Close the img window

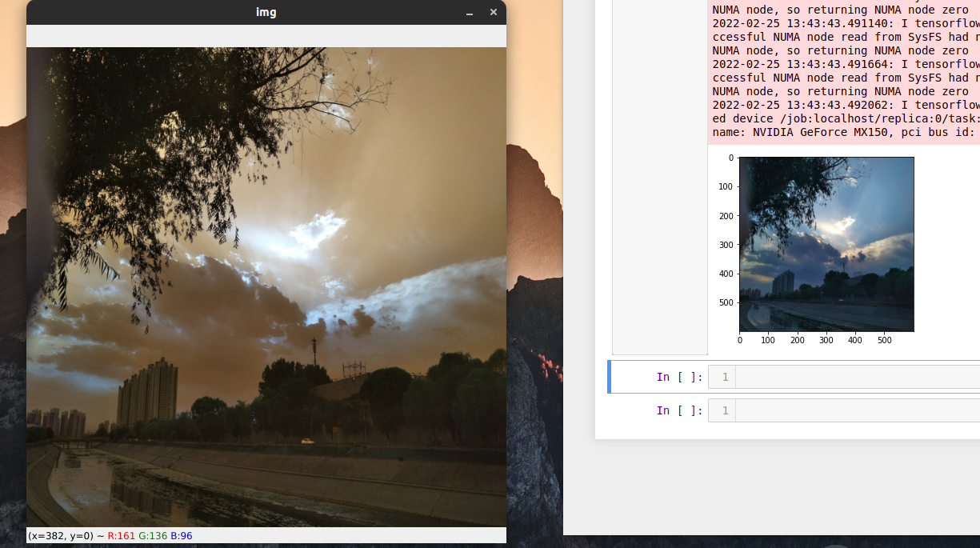tap(494, 12)
